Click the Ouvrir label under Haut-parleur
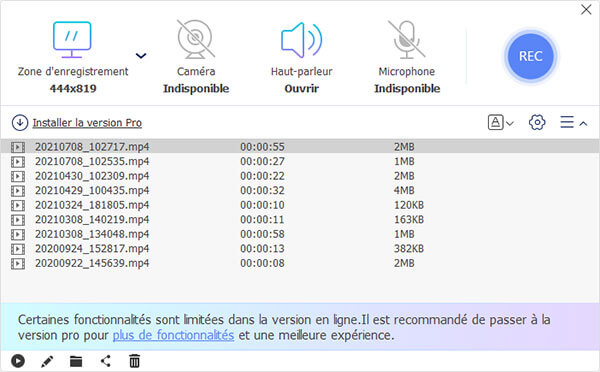 pyautogui.click(x=302, y=88)
